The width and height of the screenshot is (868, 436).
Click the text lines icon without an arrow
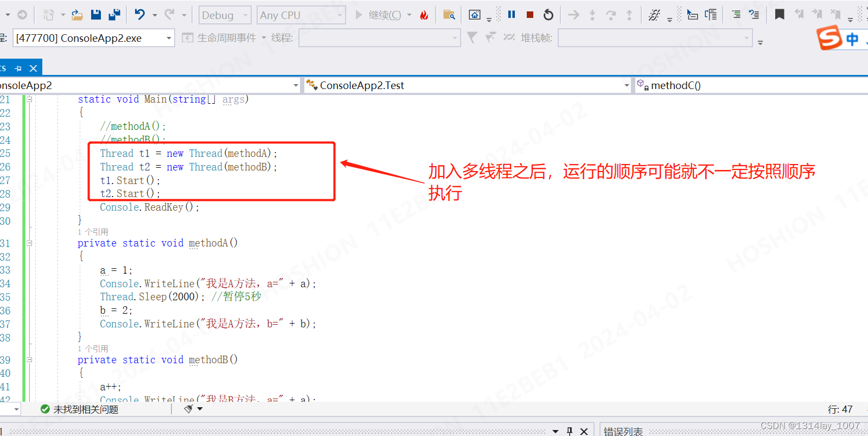click(x=736, y=15)
